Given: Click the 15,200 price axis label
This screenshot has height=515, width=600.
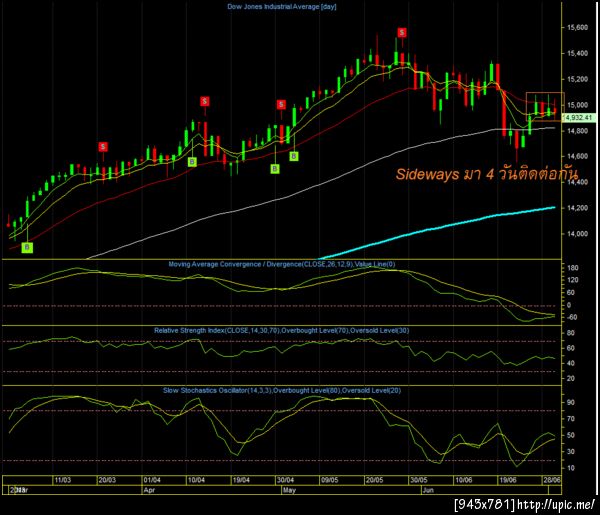Looking at the screenshot, I should (x=577, y=79).
